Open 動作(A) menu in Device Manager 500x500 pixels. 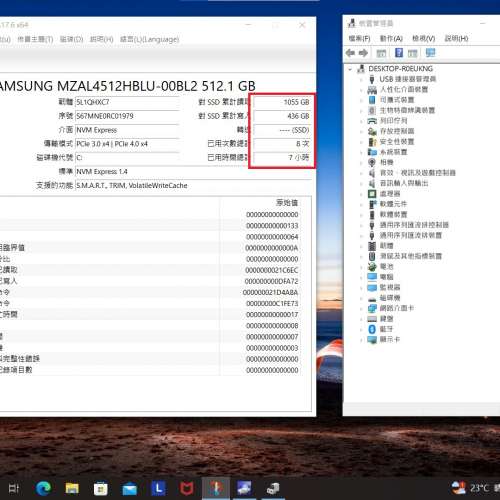coord(391,38)
